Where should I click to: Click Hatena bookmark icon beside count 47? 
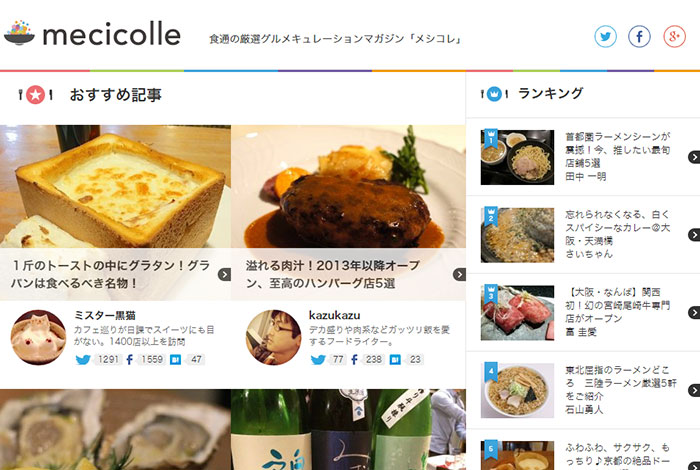click(175, 359)
